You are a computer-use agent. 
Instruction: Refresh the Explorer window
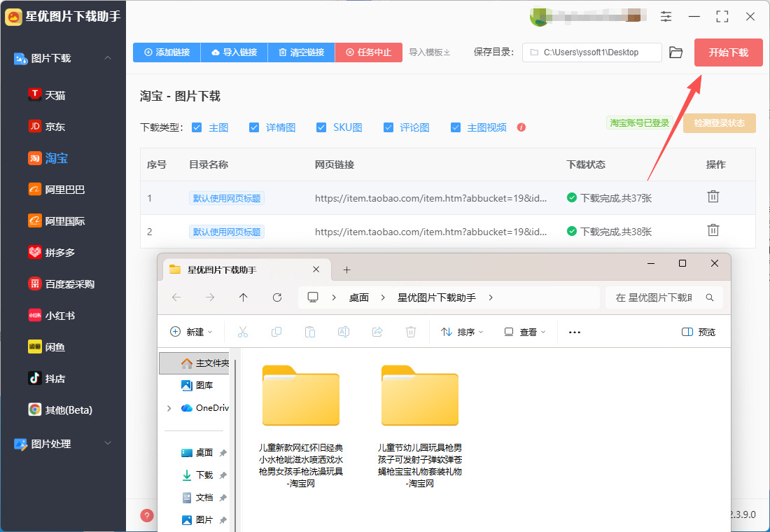click(277, 297)
